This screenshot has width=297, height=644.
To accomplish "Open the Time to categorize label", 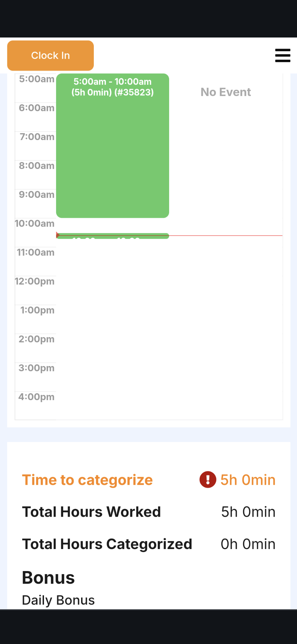I will pos(87,480).
